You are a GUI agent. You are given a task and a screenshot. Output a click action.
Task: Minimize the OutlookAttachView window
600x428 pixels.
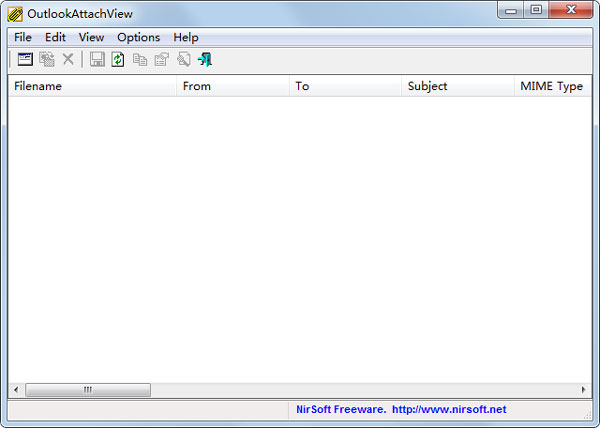click(x=511, y=10)
